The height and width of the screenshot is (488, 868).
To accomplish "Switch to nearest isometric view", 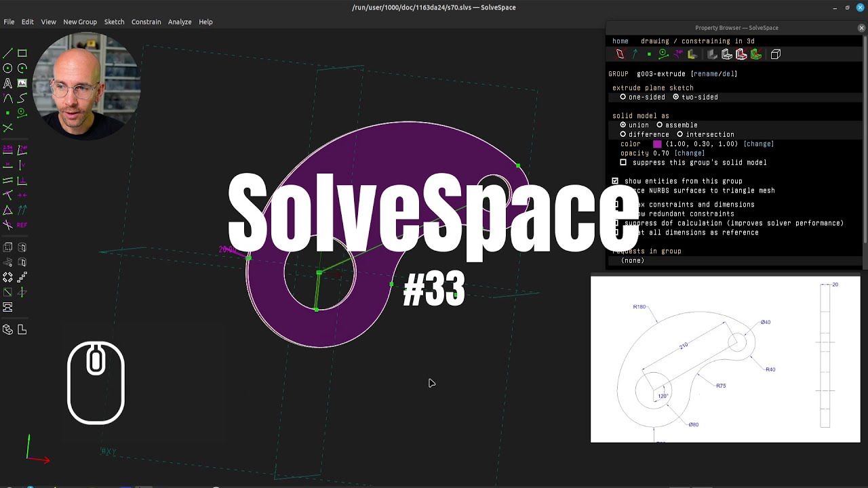I will click(7, 329).
